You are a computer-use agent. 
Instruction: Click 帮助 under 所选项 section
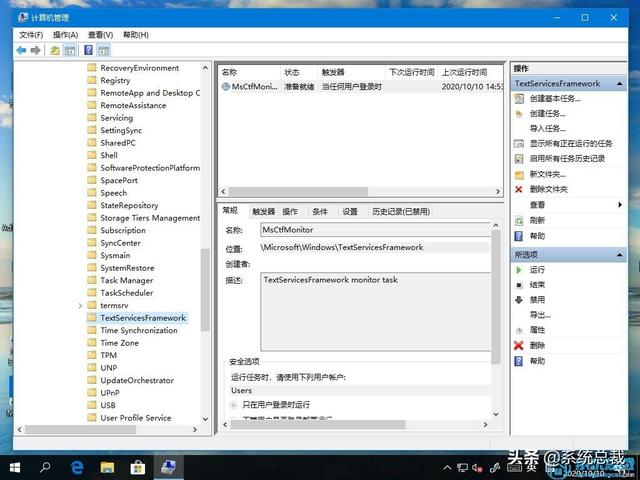point(537,361)
